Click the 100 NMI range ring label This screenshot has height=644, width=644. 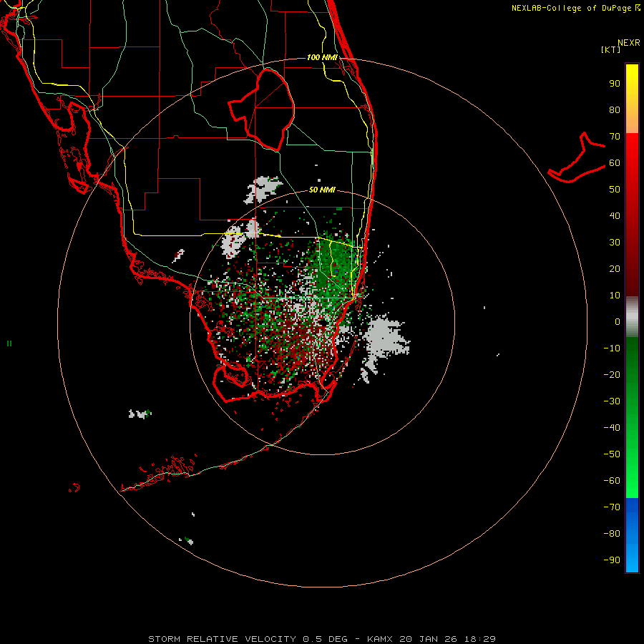click(322, 57)
